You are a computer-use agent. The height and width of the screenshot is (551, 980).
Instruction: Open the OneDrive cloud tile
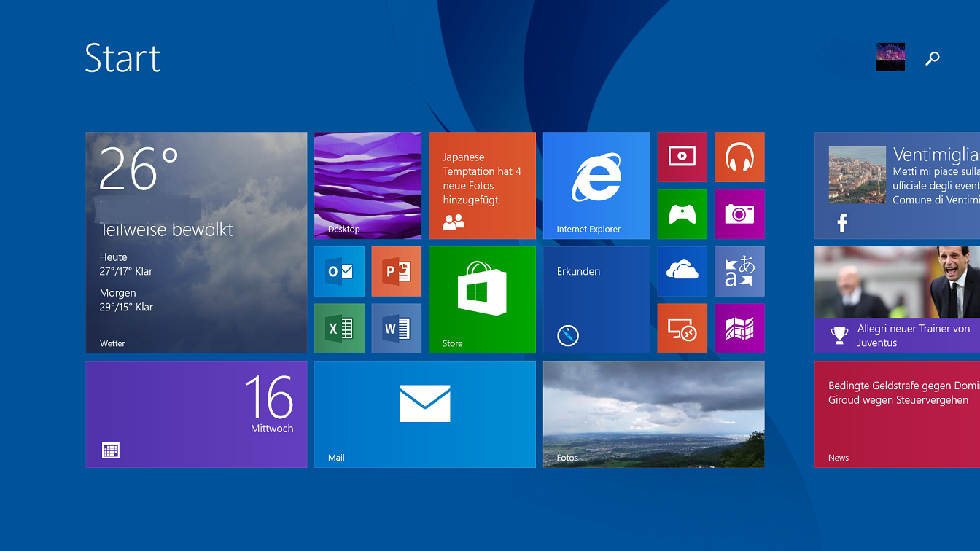tap(682, 271)
